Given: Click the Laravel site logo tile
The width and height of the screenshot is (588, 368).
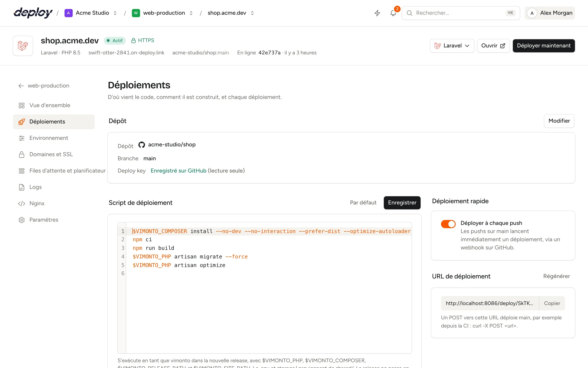Looking at the screenshot, I should 23,46.
